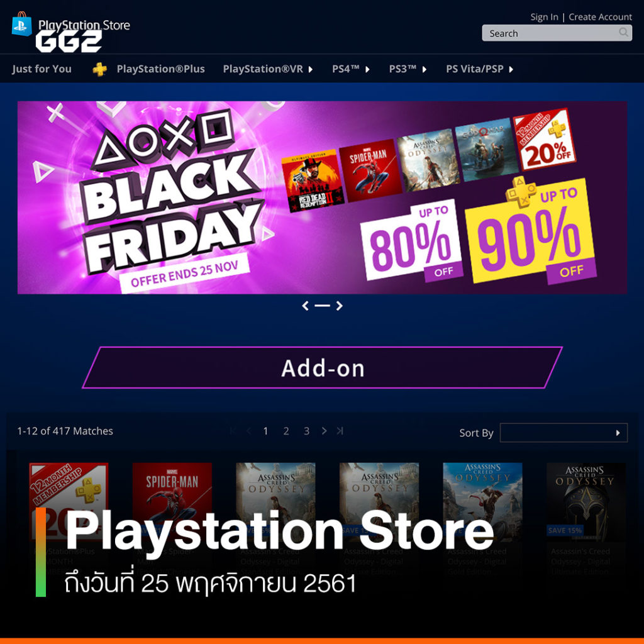Expand the PlayStation VR menu
This screenshot has height=644, width=644.
pos(268,69)
